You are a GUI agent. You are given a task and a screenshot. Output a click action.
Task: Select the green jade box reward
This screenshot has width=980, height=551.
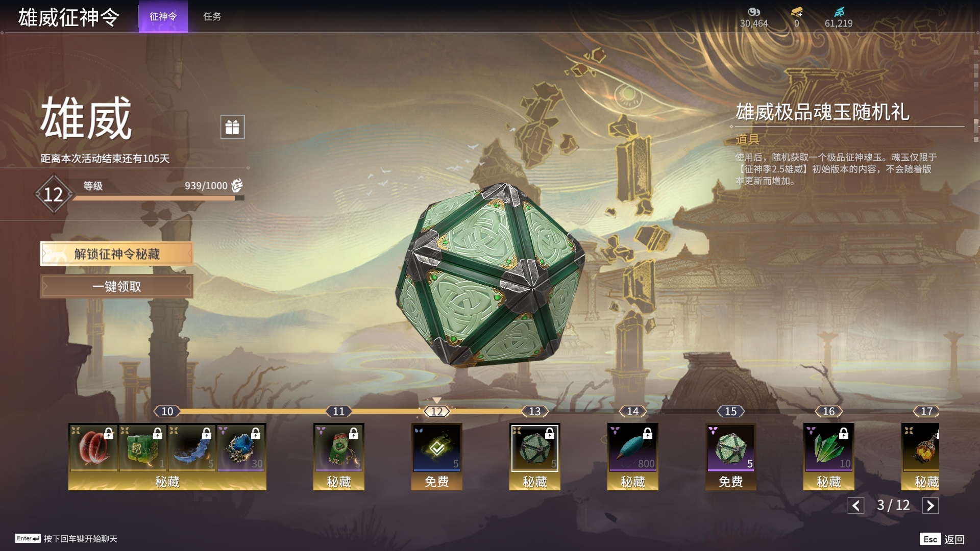click(143, 448)
